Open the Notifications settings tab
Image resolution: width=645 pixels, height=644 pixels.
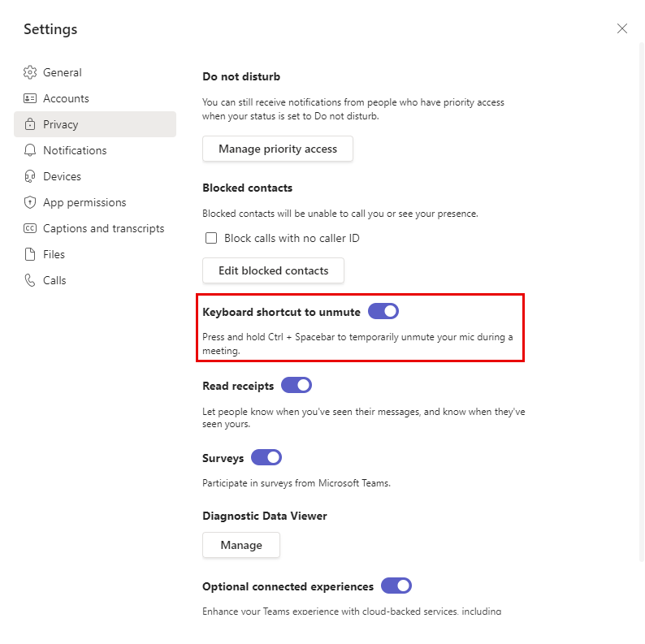(x=75, y=150)
